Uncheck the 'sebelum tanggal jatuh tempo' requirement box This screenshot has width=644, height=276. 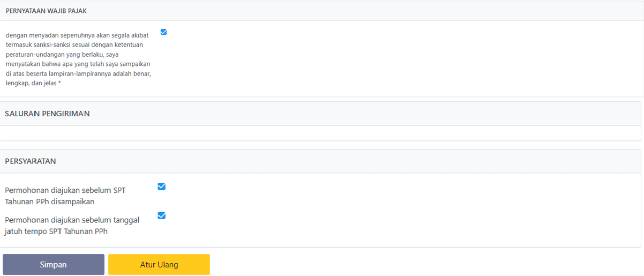point(161,215)
